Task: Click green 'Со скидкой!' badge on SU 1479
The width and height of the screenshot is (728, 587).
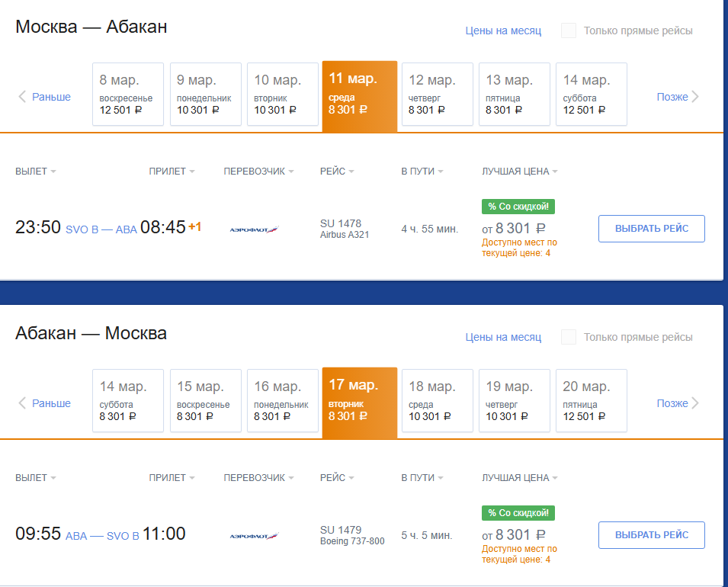Action: tap(518, 512)
